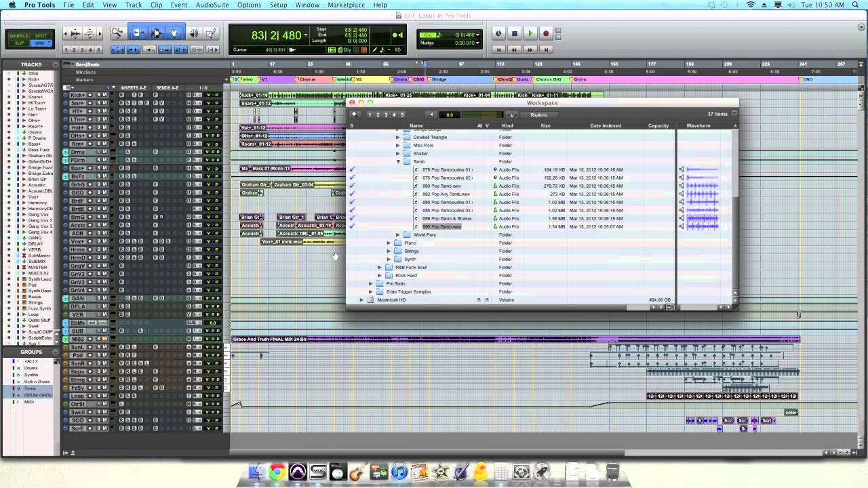This screenshot has width=868, height=488.
Task: Audition the 075 Pop Tambourine 01 waveform speaker
Action: click(x=682, y=170)
